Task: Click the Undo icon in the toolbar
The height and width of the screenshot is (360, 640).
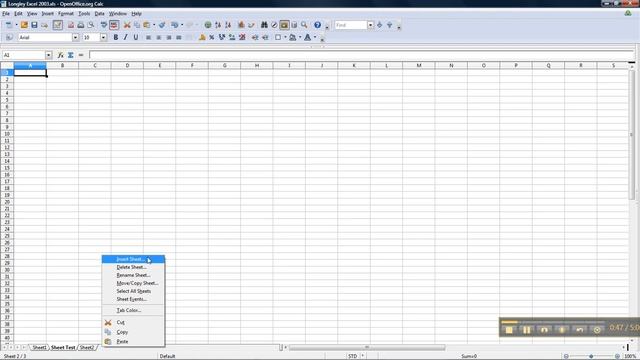Action: pos(174,25)
